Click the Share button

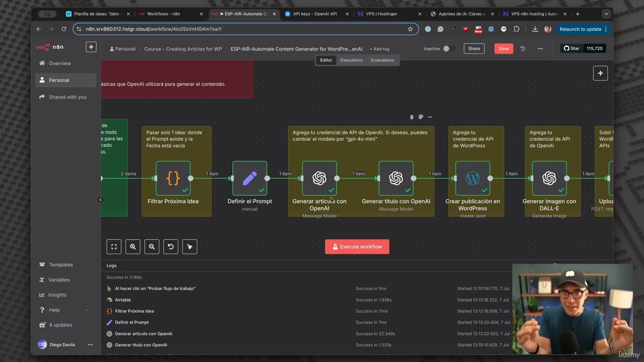474,49
